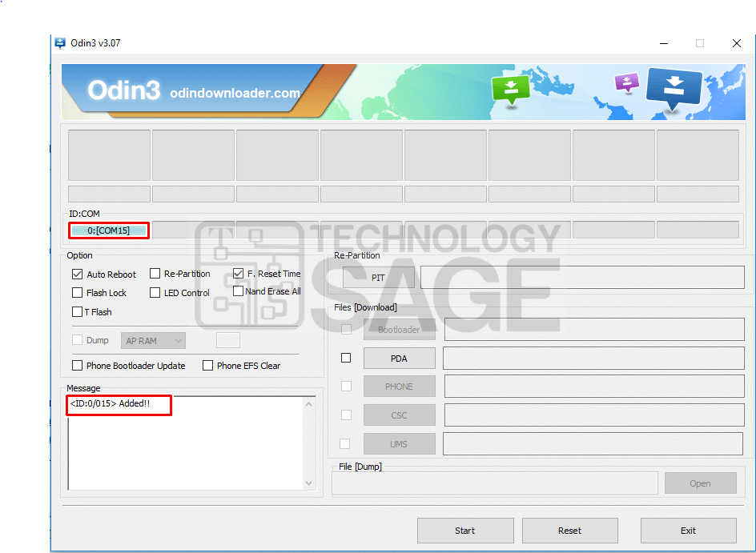Viewport: 756px width, 553px height.
Task: Toggle the Auto Reboot checkbox
Action: tap(77, 274)
